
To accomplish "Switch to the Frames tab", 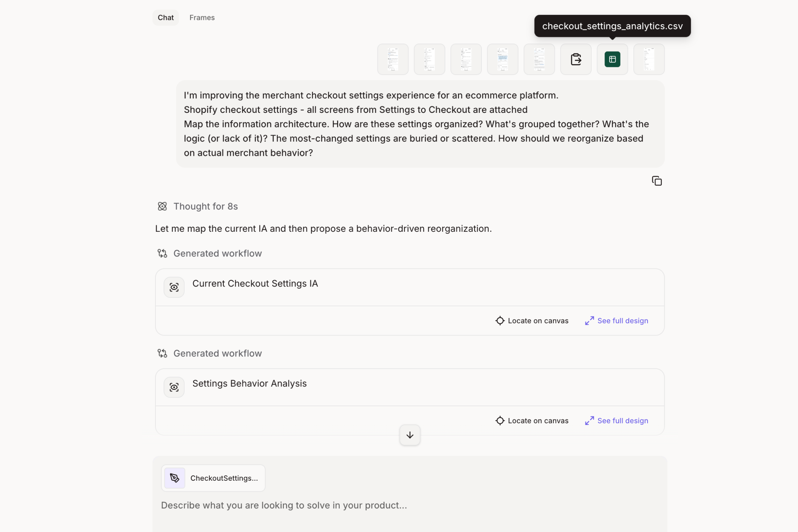I will tap(202, 17).
